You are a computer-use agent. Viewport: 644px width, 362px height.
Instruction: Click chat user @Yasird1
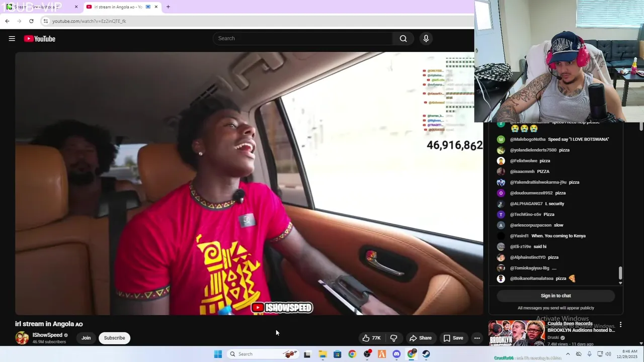click(519, 236)
